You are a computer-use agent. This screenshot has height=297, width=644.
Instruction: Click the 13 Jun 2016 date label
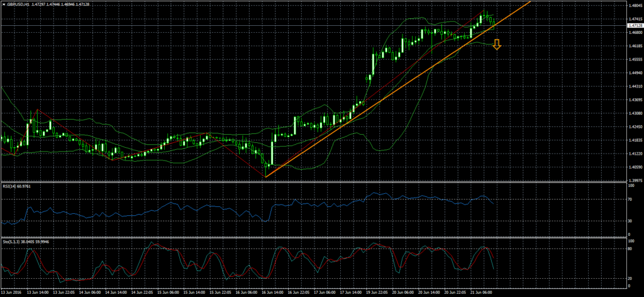tap(13, 293)
